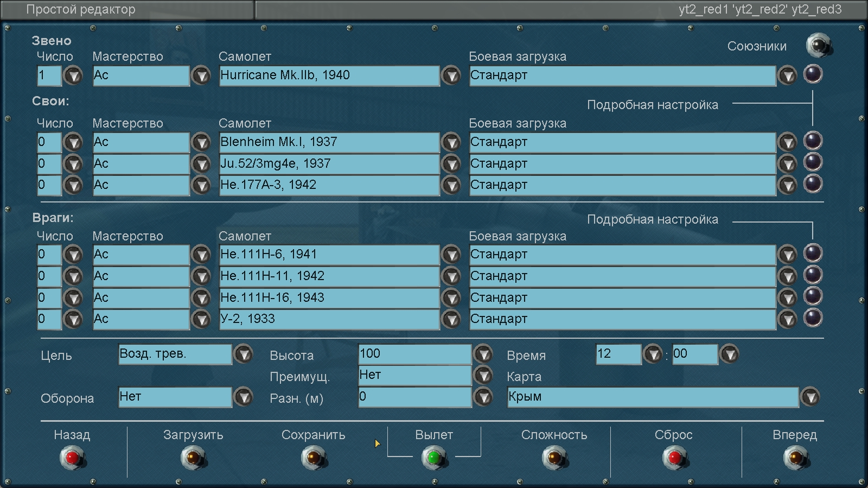Expand number dropdown in the Звено row
The image size is (868, 488).
point(73,75)
